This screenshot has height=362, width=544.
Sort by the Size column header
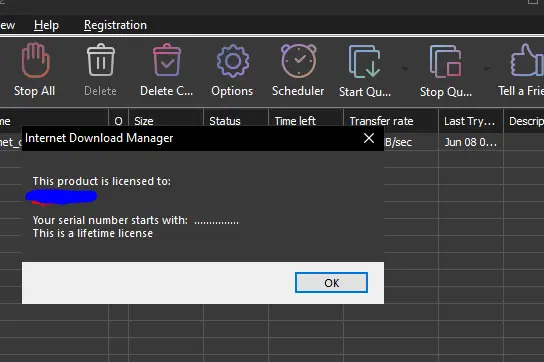pos(166,121)
